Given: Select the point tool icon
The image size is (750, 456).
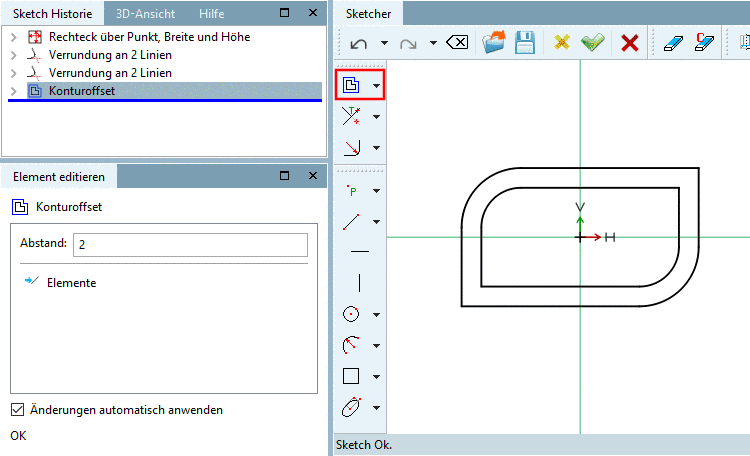Looking at the screenshot, I should tap(351, 190).
